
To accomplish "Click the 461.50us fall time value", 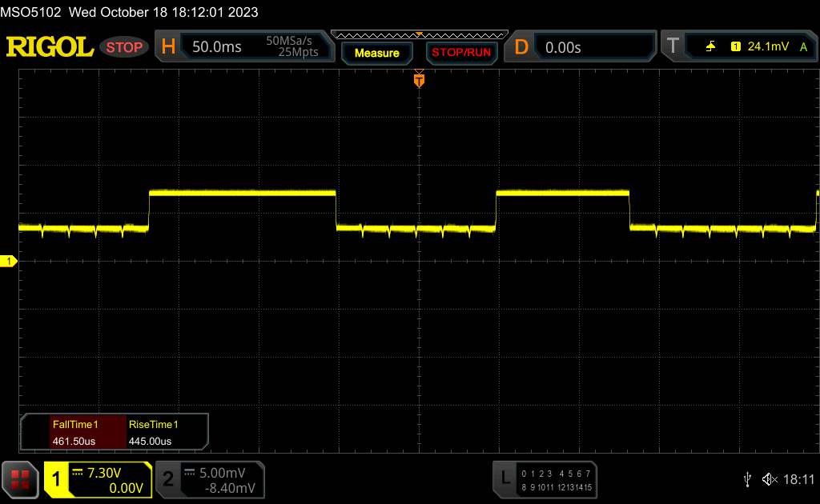I will [74, 442].
